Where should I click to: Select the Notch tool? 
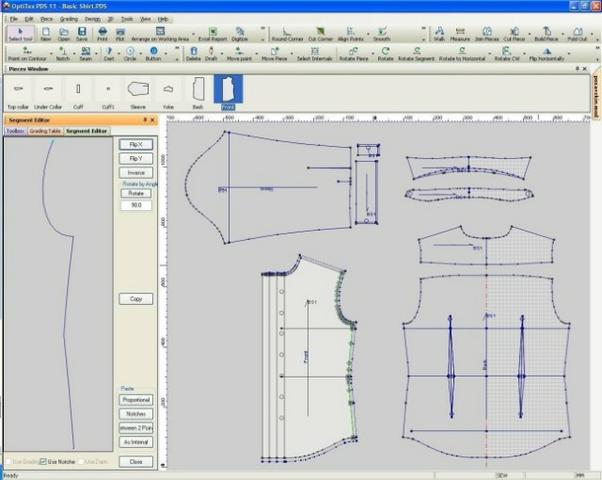(63, 54)
